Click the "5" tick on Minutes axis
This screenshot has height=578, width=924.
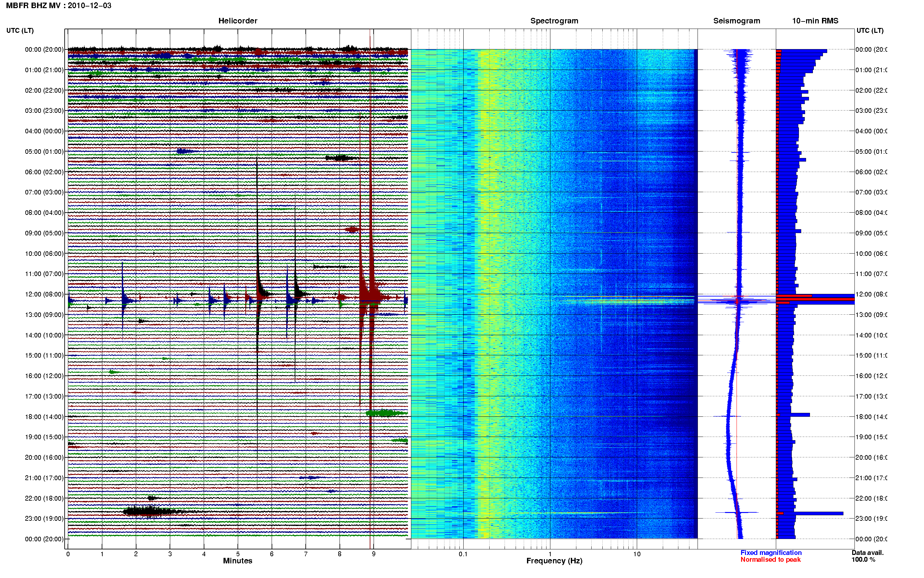coord(238,554)
